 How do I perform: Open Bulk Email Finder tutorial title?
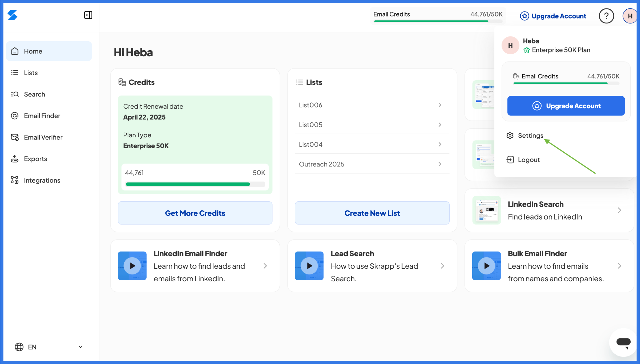537,253
